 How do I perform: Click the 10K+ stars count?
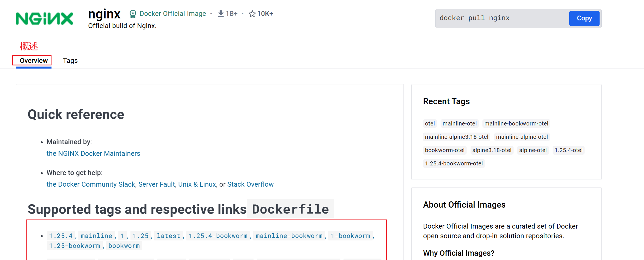click(265, 14)
